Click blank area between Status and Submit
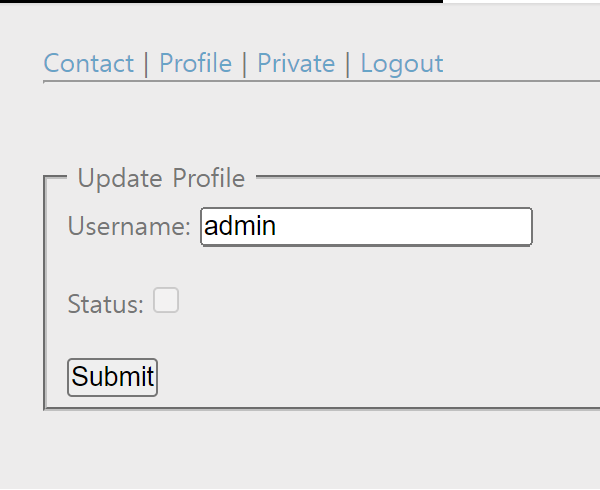The width and height of the screenshot is (600, 490). [x=300, y=340]
